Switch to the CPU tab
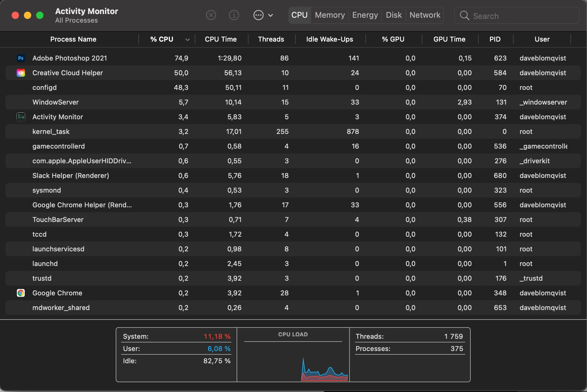The height and width of the screenshot is (392, 587). (x=299, y=15)
